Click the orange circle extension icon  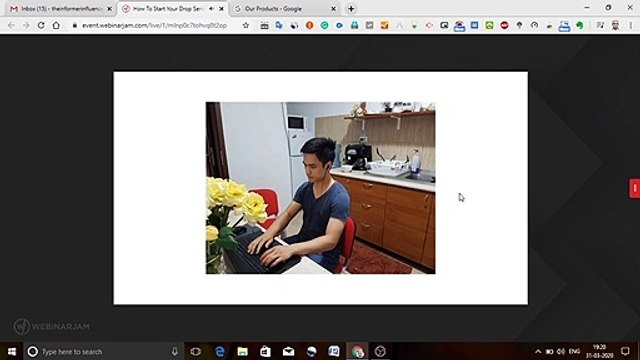click(x=309, y=25)
